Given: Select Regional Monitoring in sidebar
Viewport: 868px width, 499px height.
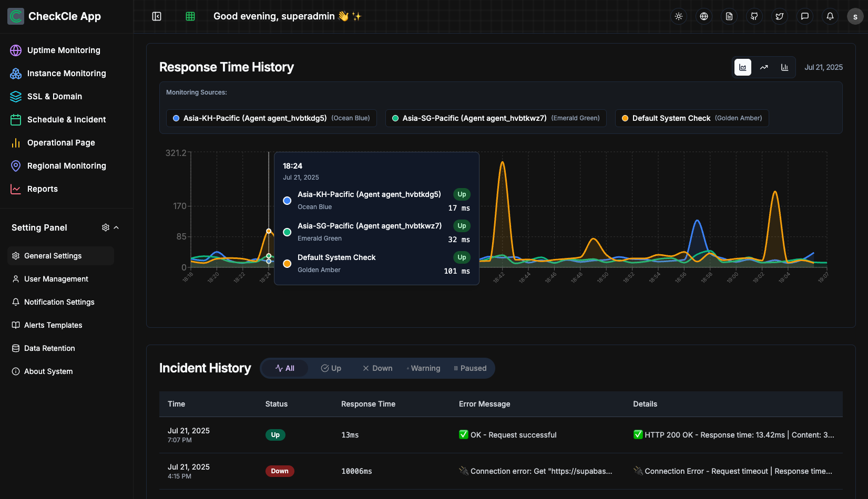Looking at the screenshot, I should point(66,165).
